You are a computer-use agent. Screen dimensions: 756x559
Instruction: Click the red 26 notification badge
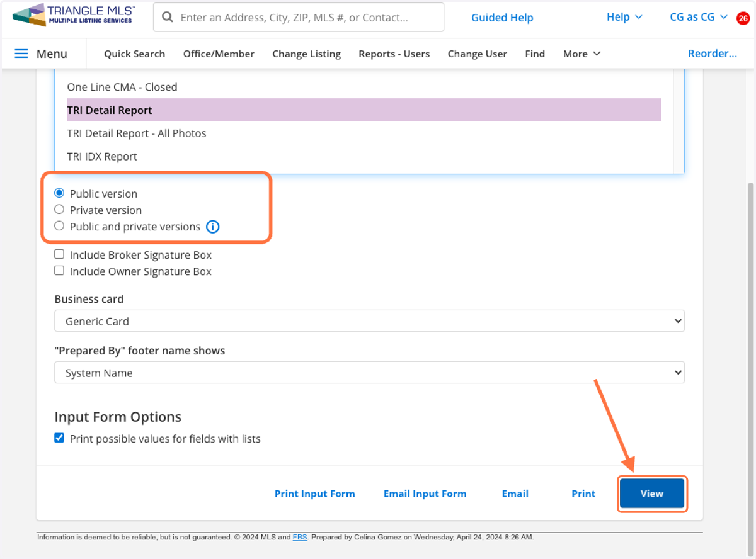(x=743, y=18)
